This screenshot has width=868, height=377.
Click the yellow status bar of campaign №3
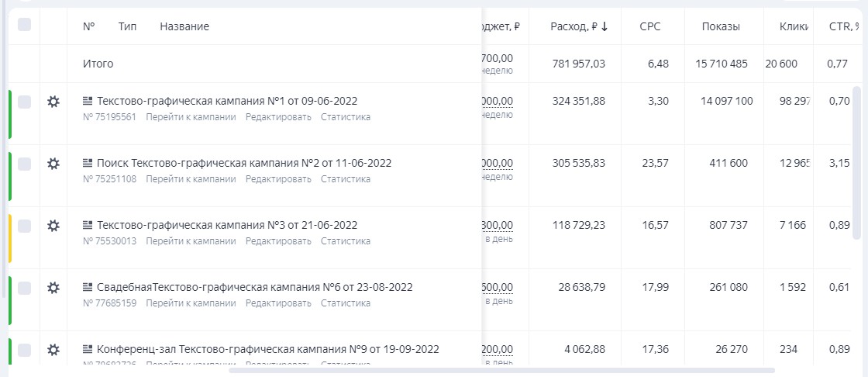click(x=10, y=238)
